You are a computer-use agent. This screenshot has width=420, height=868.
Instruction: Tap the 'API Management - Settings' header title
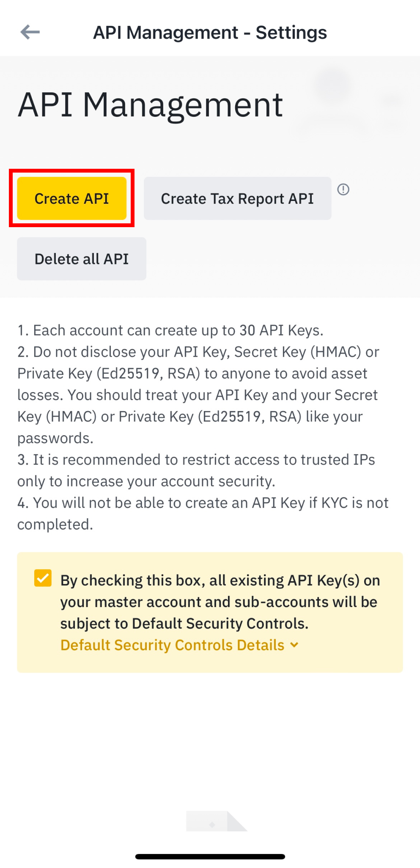210,33
